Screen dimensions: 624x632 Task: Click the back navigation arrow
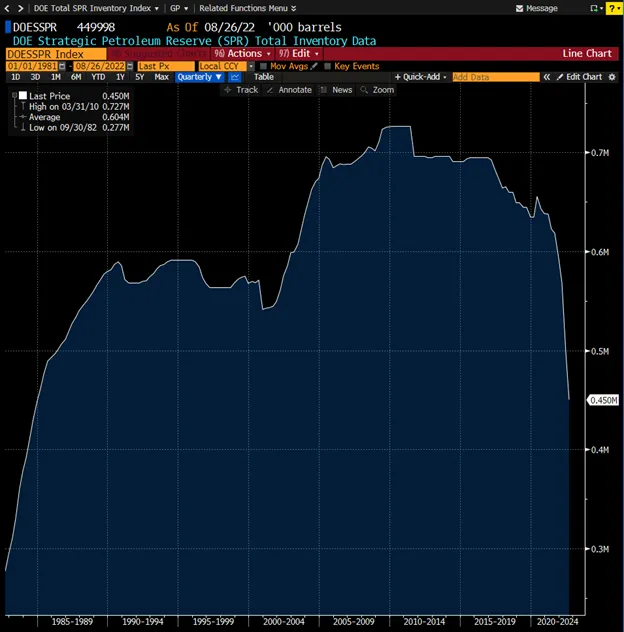[x=8, y=8]
